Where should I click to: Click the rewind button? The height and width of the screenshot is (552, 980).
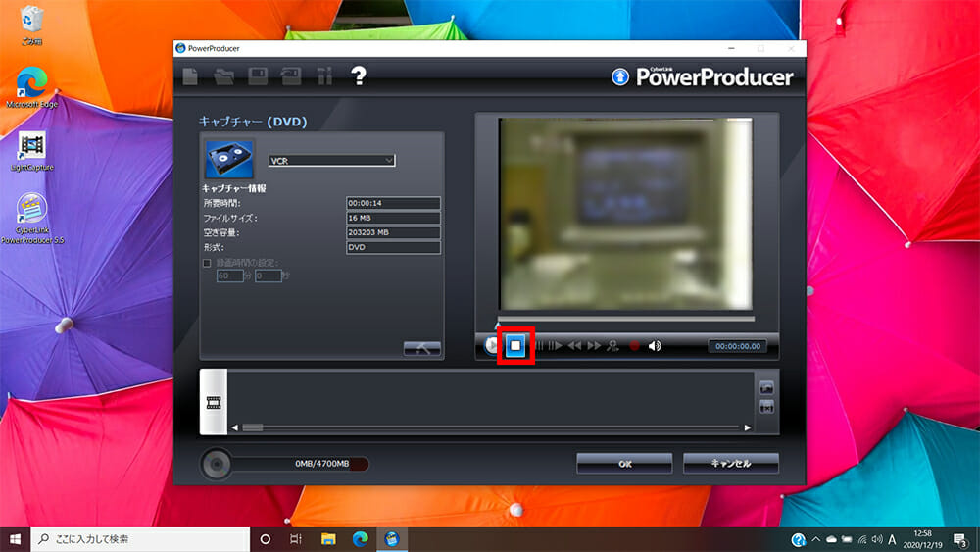click(574, 346)
